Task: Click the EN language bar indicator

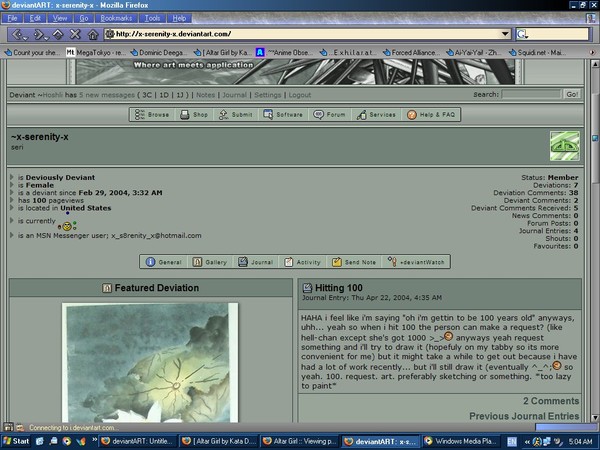Action: pos(512,442)
